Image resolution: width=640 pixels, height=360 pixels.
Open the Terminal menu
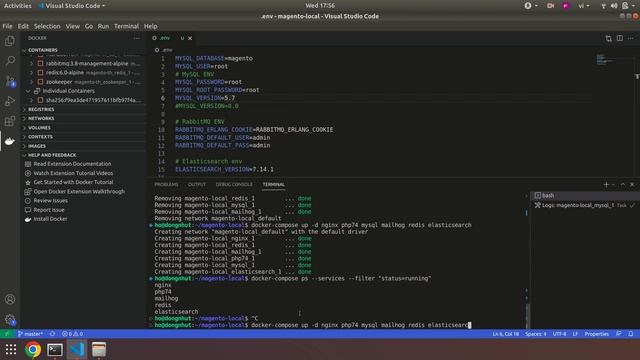(126, 26)
